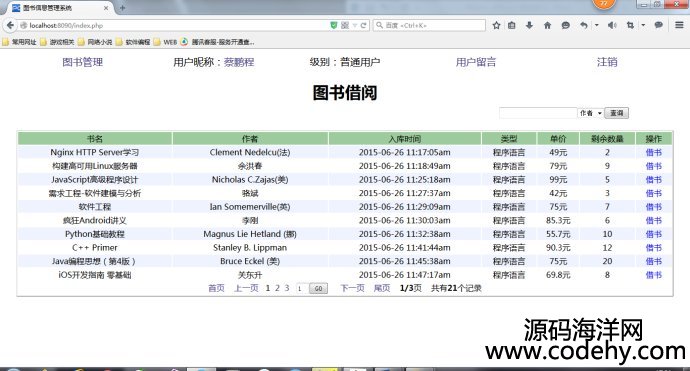This screenshot has width=690, height=371.
Task: Open the 用户留言 navigation link
Action: [476, 62]
